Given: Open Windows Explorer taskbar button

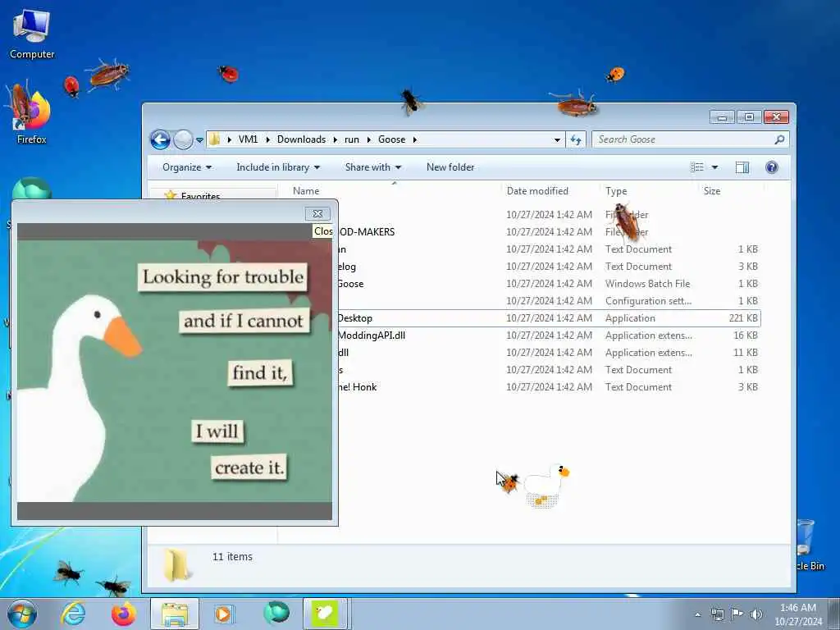Looking at the screenshot, I should tap(175, 614).
